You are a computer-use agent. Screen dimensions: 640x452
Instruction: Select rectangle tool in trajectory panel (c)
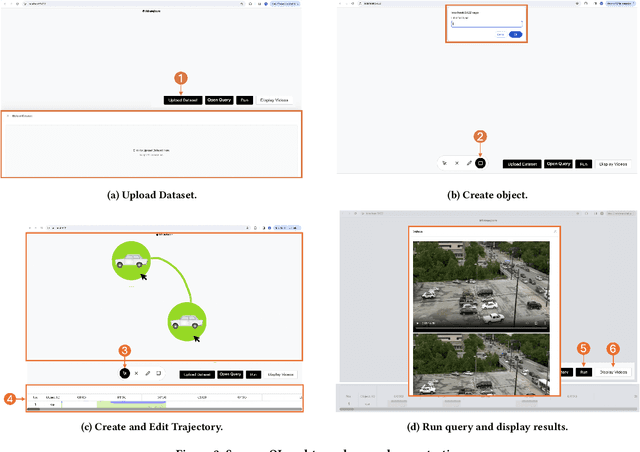(158, 373)
